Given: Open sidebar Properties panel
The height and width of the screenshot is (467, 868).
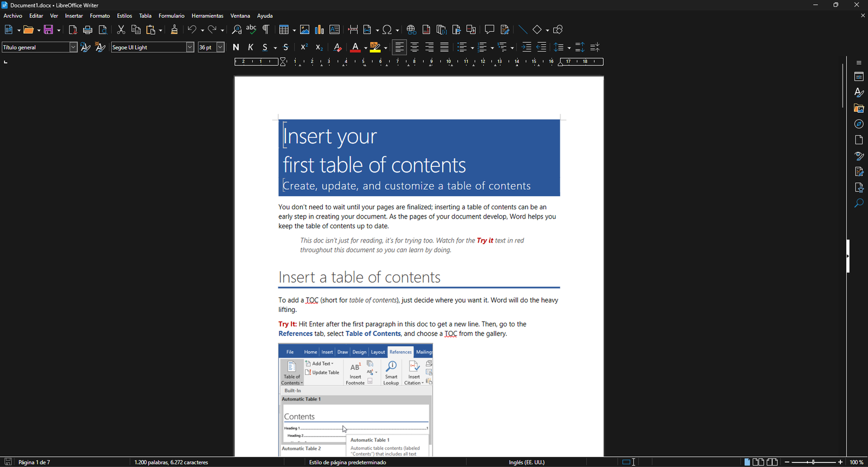Looking at the screenshot, I should (859, 77).
